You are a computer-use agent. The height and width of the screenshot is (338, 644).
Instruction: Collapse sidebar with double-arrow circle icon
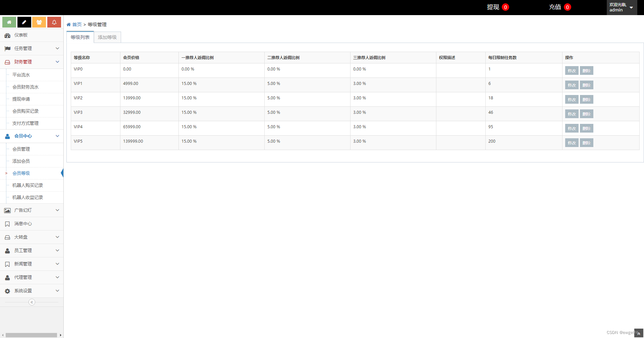click(x=32, y=302)
